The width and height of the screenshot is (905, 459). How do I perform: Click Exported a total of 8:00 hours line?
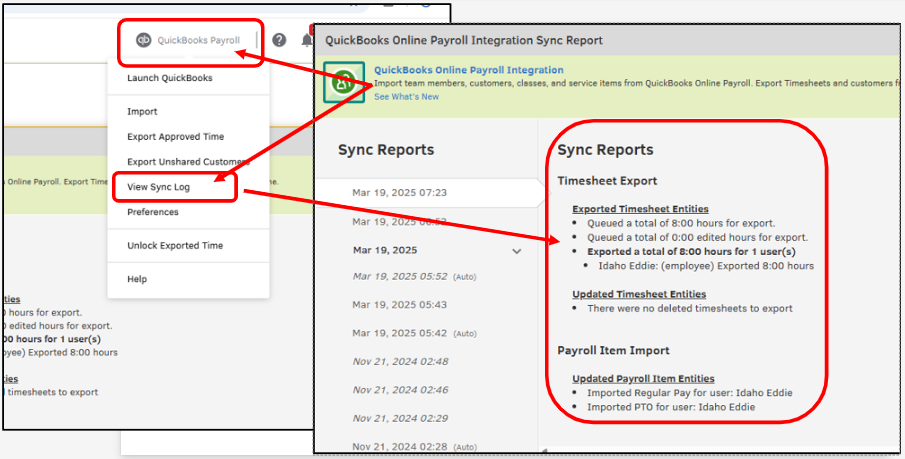click(691, 252)
